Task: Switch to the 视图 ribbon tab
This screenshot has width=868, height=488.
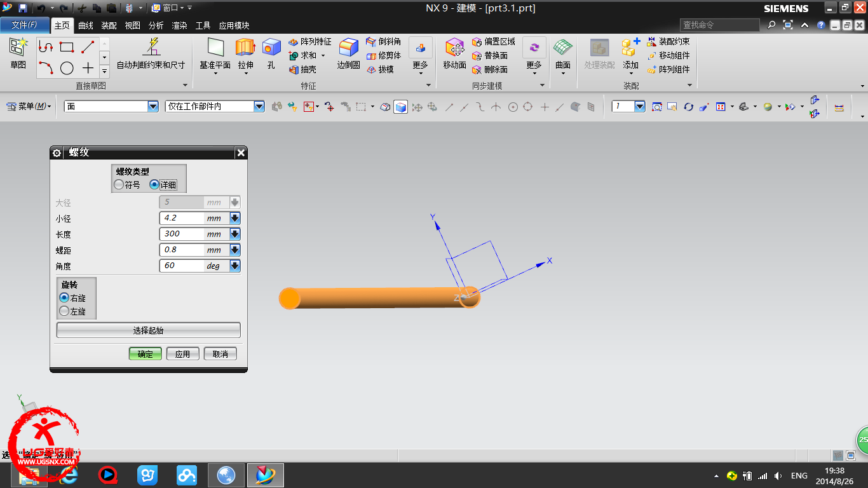Action: point(133,25)
